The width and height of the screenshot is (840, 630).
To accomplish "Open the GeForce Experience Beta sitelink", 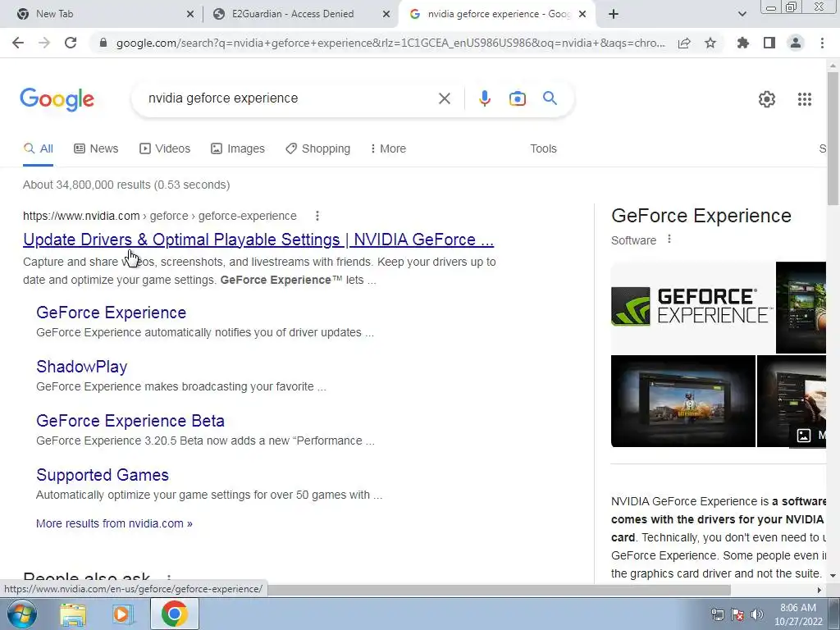I will point(130,421).
